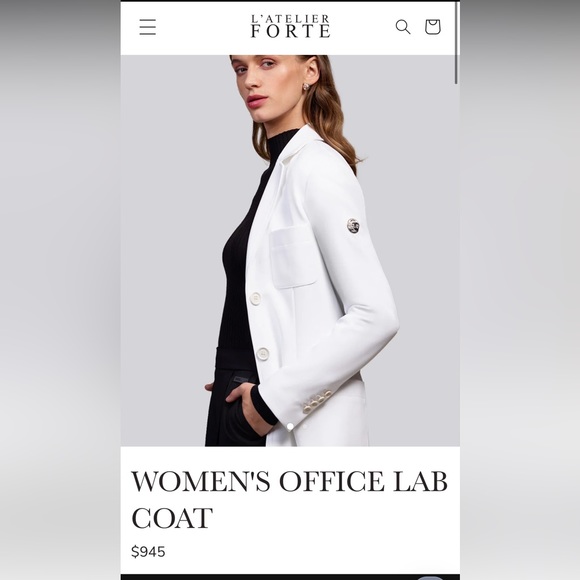The width and height of the screenshot is (580, 580).
Task: Click the sleeve cuff buttons in photo
Action: pos(317,401)
